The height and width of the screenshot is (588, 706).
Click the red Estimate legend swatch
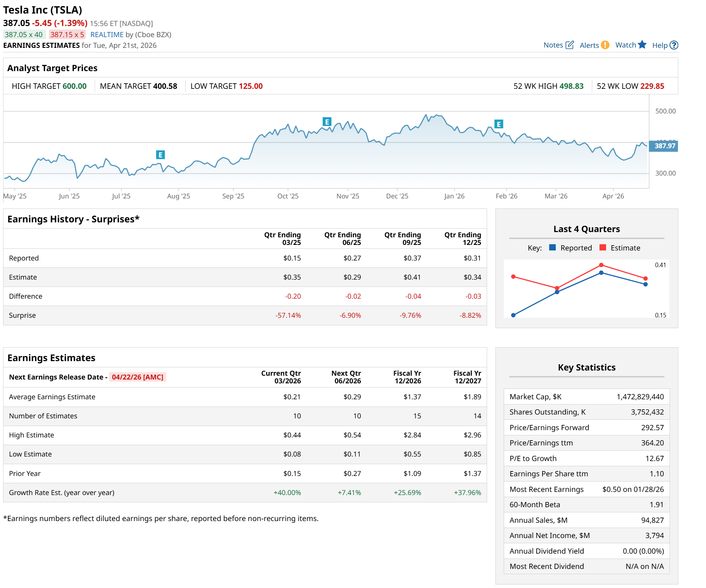point(603,248)
